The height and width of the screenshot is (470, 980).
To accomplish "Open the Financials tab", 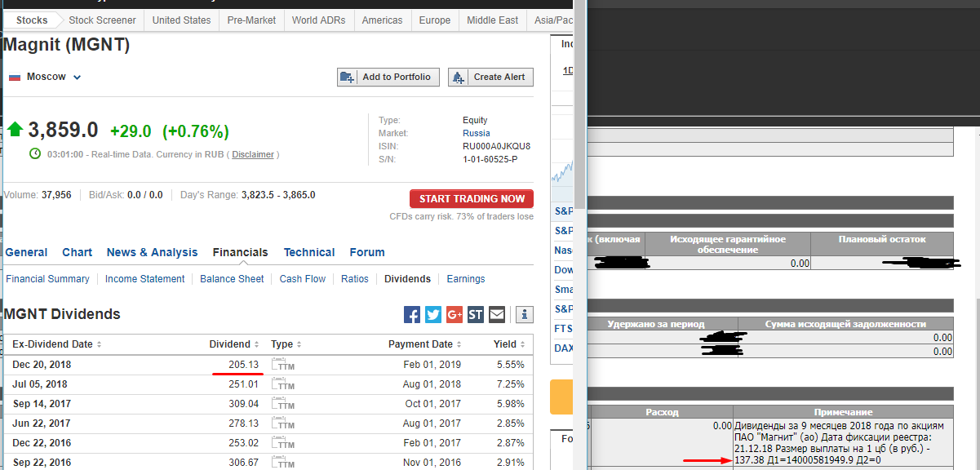I will coord(241,252).
